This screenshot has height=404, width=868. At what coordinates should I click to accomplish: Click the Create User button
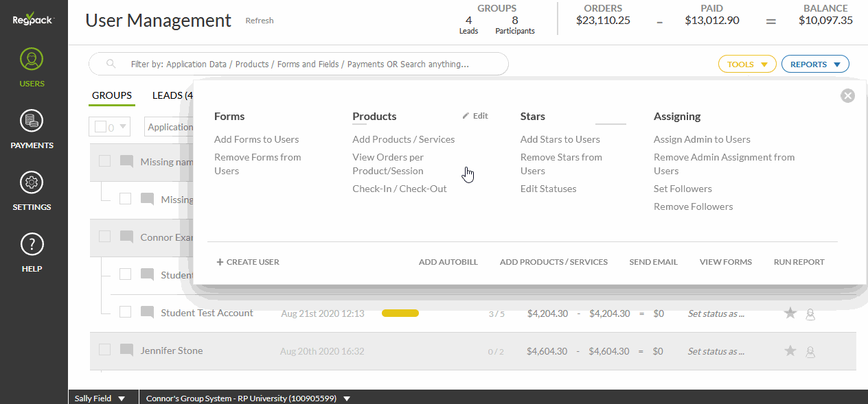pyautogui.click(x=248, y=262)
